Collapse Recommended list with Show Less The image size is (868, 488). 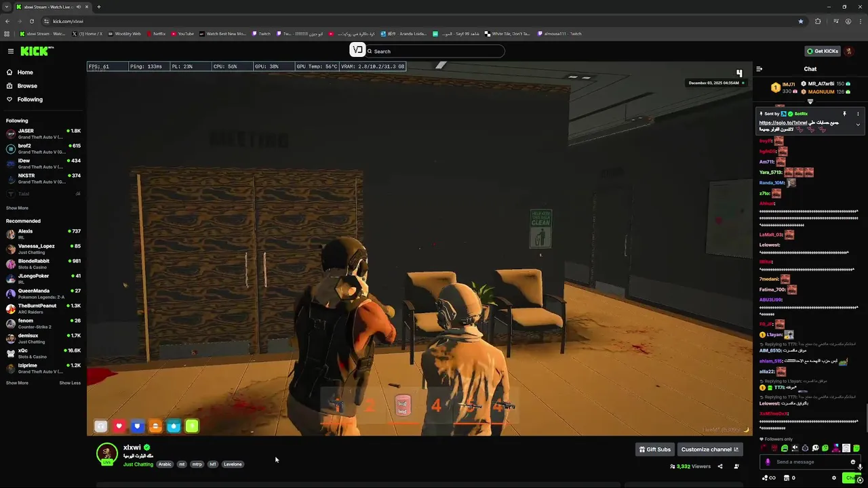point(70,383)
